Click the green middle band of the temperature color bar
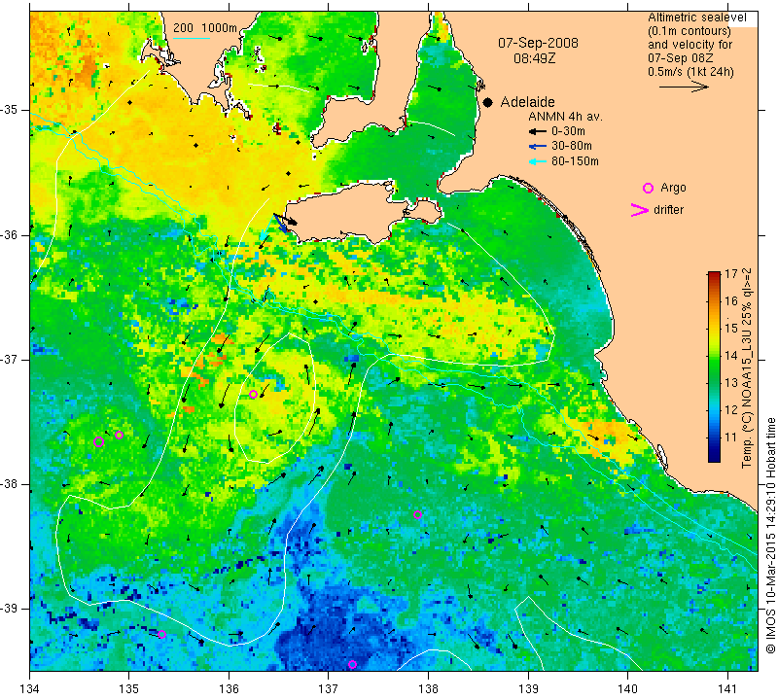Screen dimensions: 778x700 click(714, 367)
